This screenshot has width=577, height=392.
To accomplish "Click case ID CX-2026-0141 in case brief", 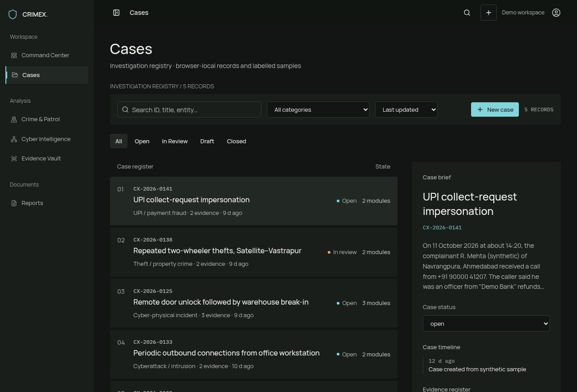I will coord(442,228).
